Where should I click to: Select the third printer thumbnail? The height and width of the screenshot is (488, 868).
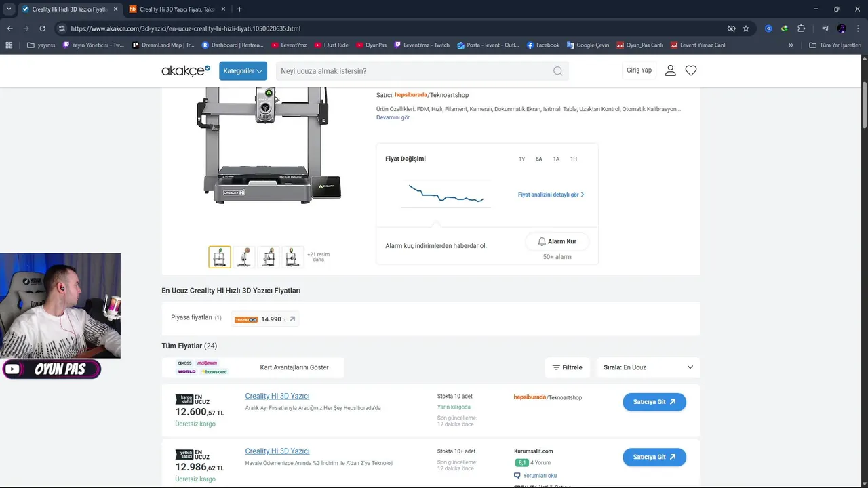(269, 257)
